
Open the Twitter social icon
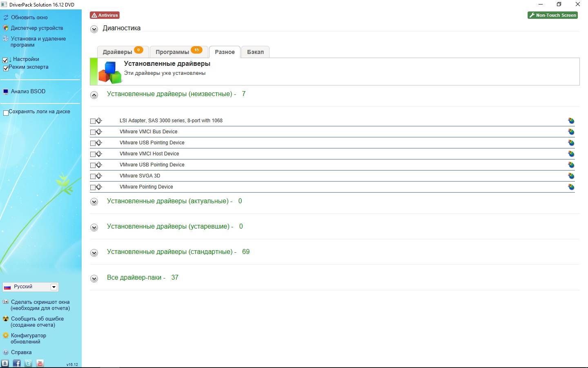(28, 363)
